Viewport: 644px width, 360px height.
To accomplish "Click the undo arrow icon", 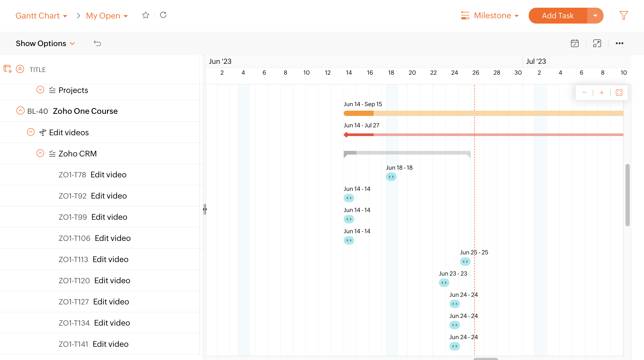I will 97,43.
